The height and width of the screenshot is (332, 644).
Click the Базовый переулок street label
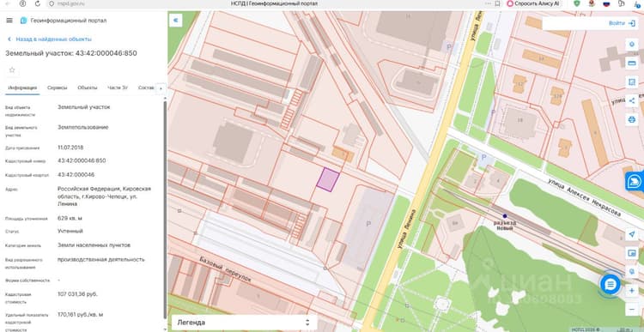(225, 269)
